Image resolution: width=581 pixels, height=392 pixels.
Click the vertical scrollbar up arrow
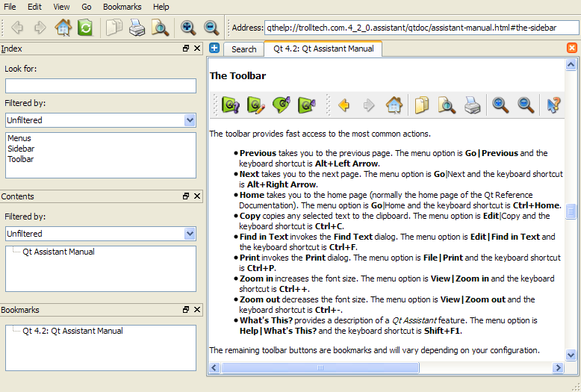tap(571, 64)
